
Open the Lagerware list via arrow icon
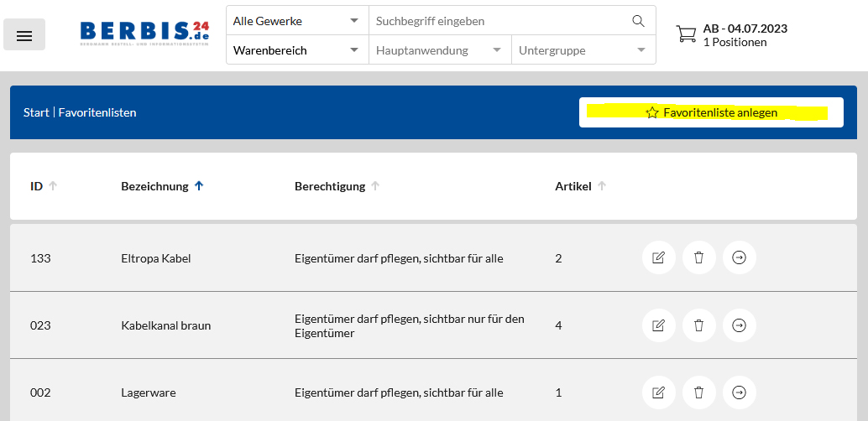point(739,392)
